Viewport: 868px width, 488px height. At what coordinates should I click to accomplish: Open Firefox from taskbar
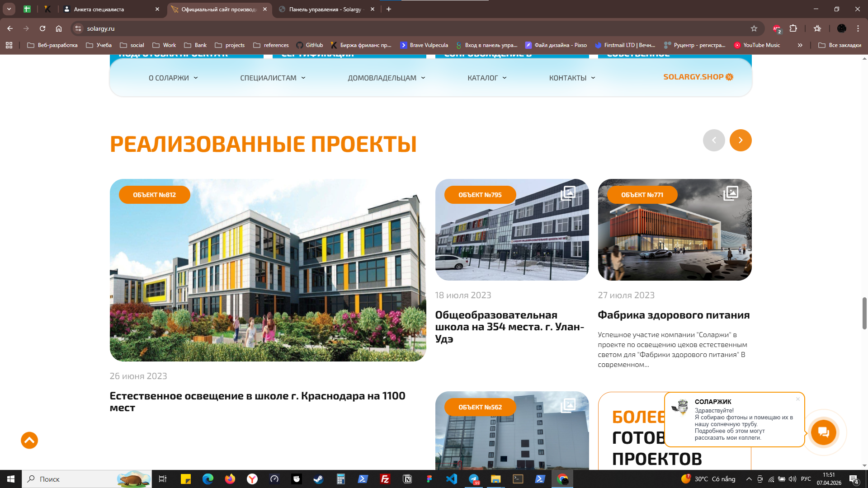(230, 479)
